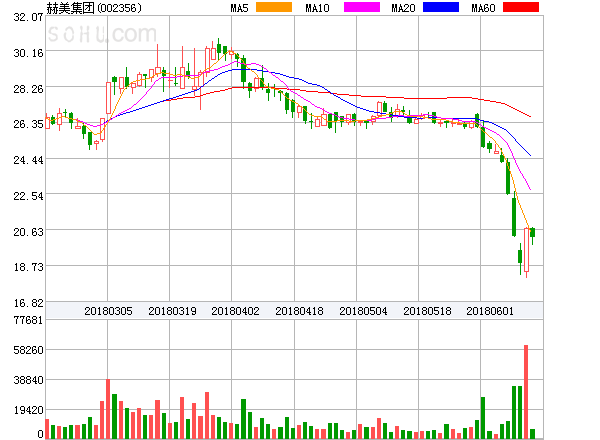This screenshot has height=440, width=600.
Task: Click the 16.82 price axis label
Action: (28, 303)
